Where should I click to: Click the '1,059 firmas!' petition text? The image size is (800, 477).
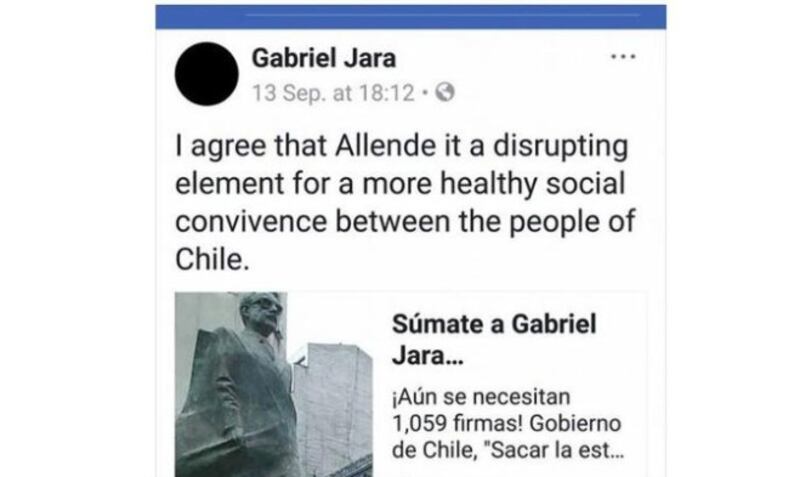[458, 423]
